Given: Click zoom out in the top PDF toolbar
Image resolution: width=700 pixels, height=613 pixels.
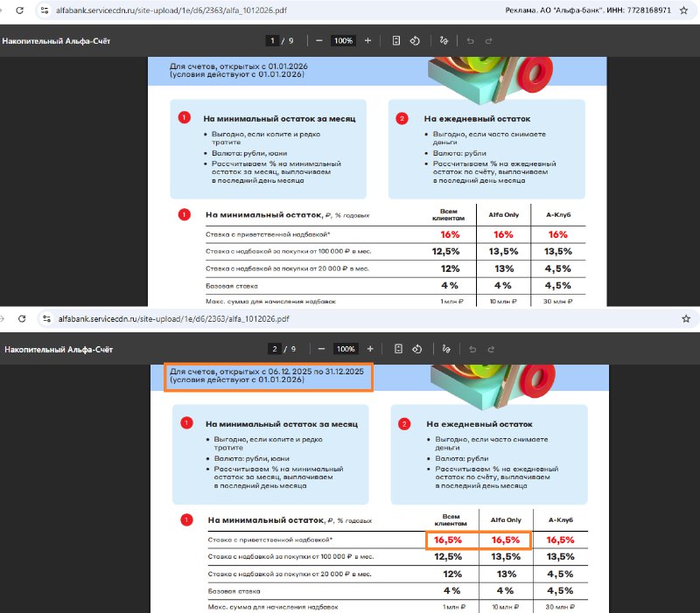Looking at the screenshot, I should 319,41.
